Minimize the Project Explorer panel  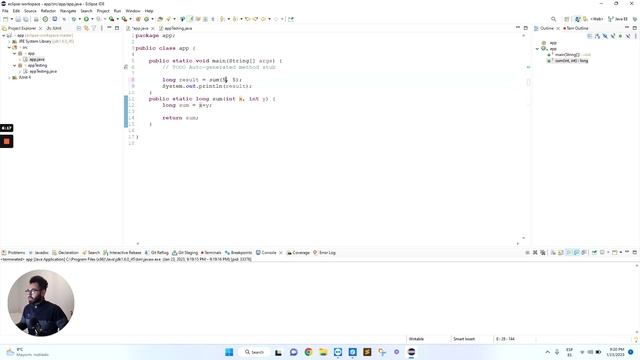tap(109, 28)
